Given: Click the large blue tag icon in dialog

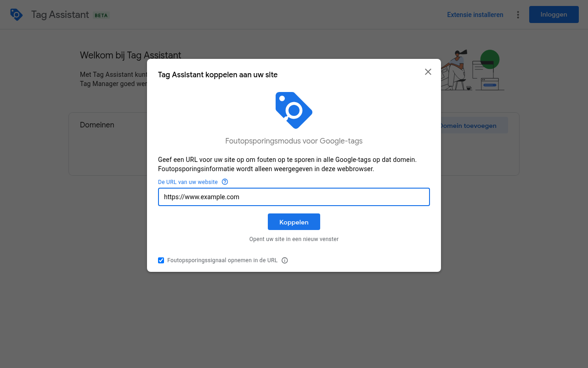Looking at the screenshot, I should 294,110.
